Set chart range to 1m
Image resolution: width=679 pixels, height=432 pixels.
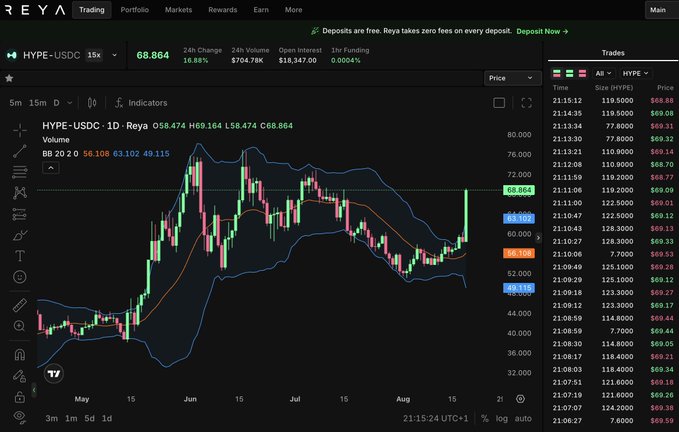click(x=71, y=418)
